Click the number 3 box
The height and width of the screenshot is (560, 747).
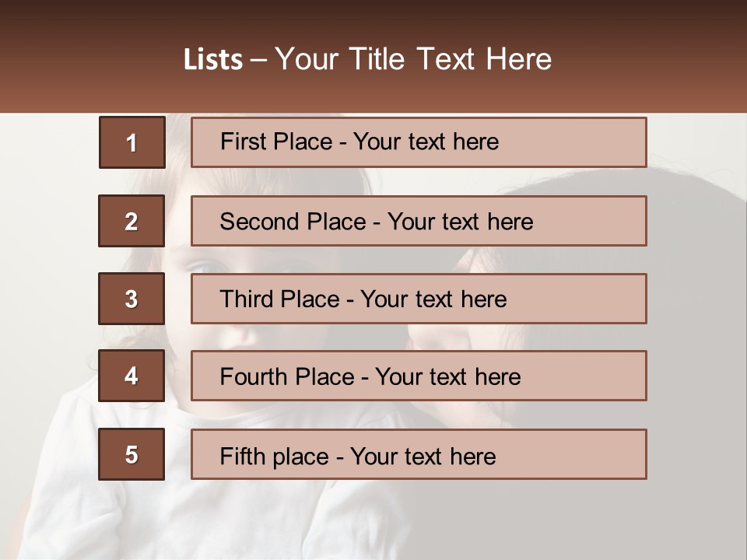click(132, 299)
